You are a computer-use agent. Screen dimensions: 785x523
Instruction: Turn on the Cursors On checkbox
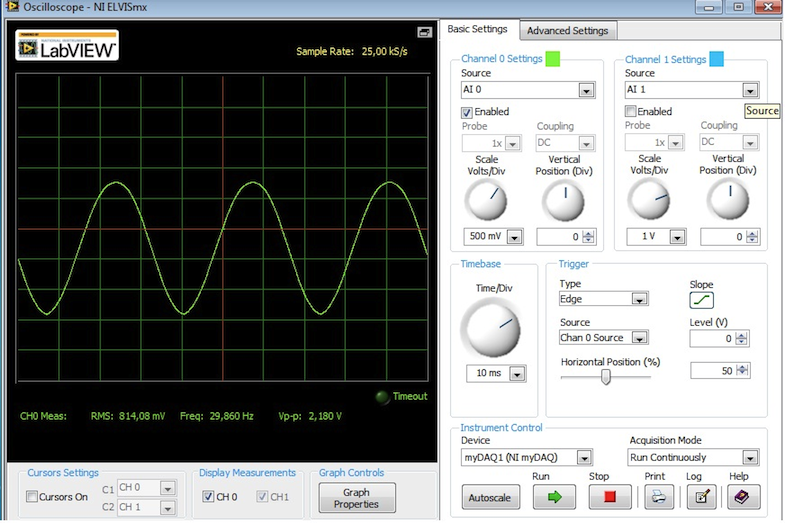pyautogui.click(x=33, y=497)
